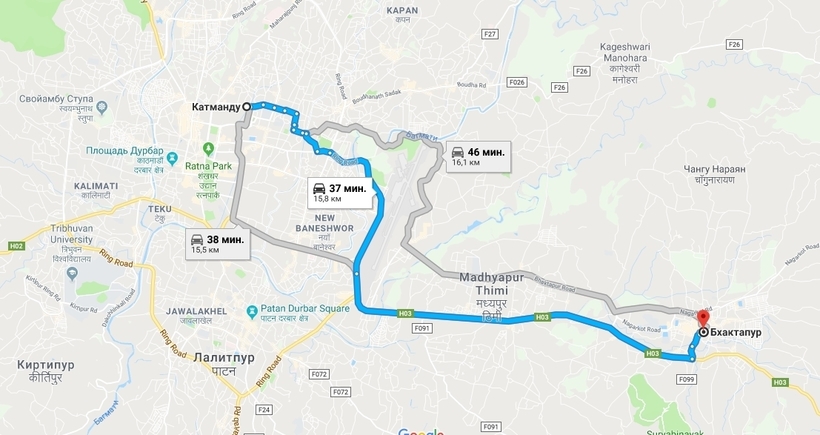Choose the 38 мин. 15,5 км alternate route
This screenshot has height=435, width=820.
coord(218,244)
